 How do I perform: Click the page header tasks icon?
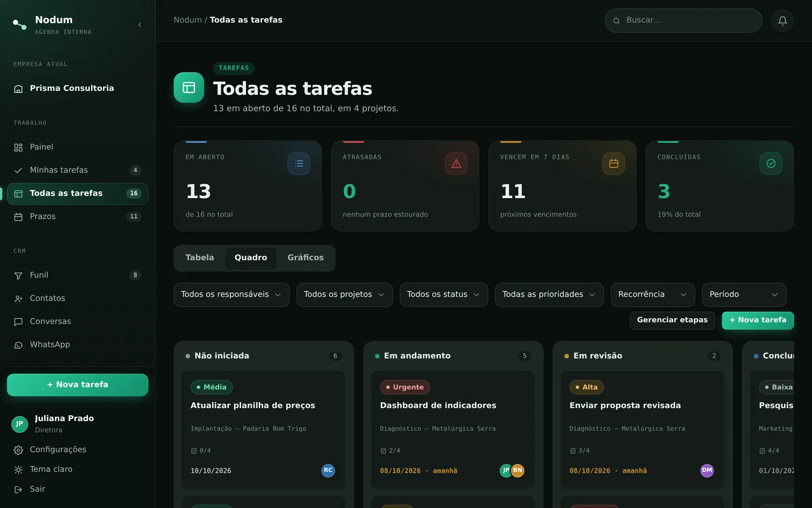[189, 87]
